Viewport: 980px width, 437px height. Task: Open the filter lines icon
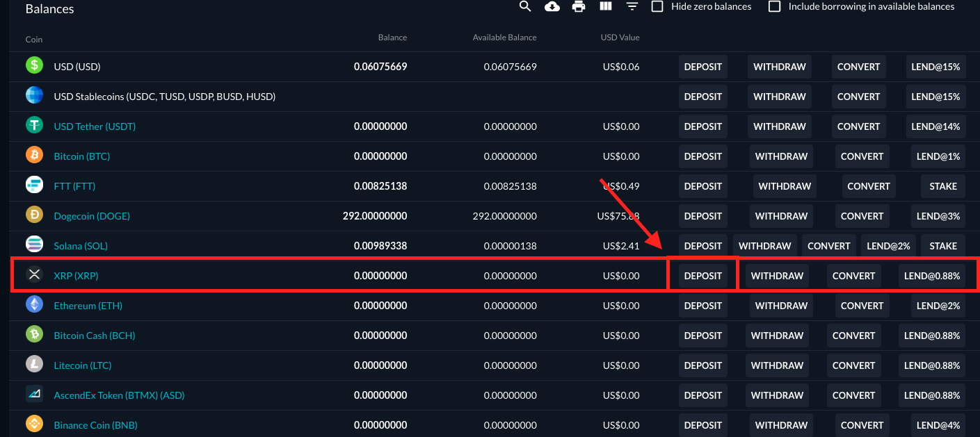632,6
